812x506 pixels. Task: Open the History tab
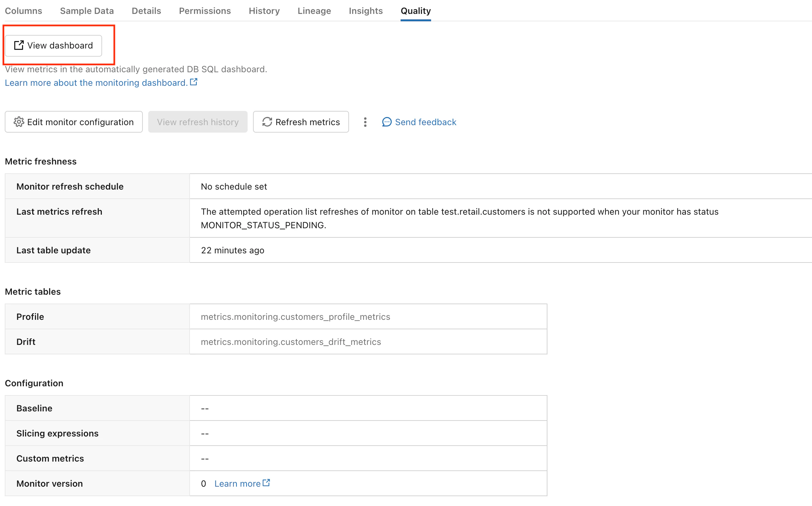coord(264,11)
